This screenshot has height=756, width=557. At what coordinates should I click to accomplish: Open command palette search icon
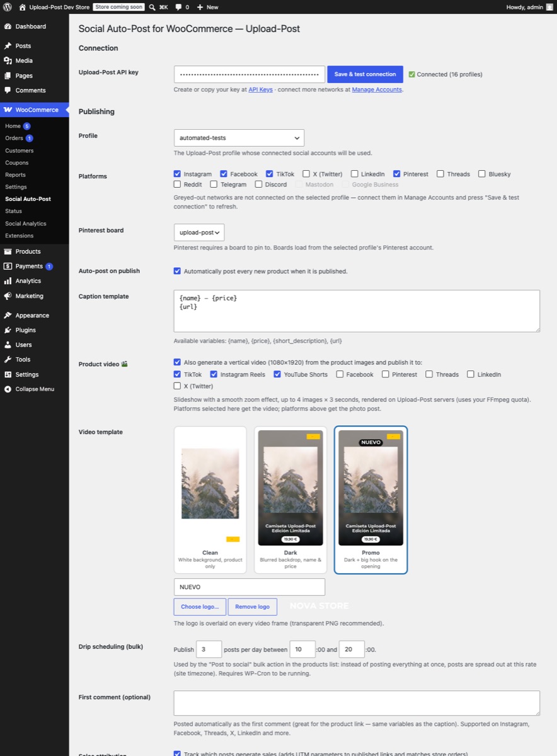(152, 7)
